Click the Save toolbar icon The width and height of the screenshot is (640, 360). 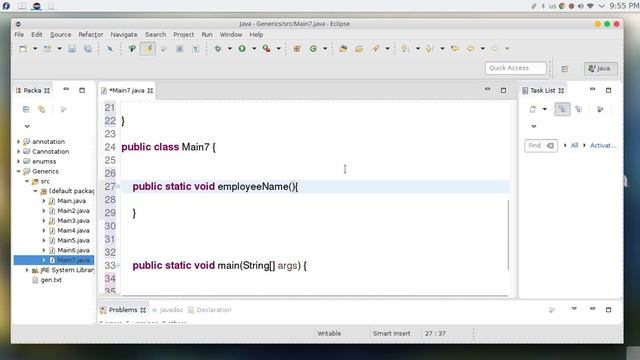tap(72, 49)
